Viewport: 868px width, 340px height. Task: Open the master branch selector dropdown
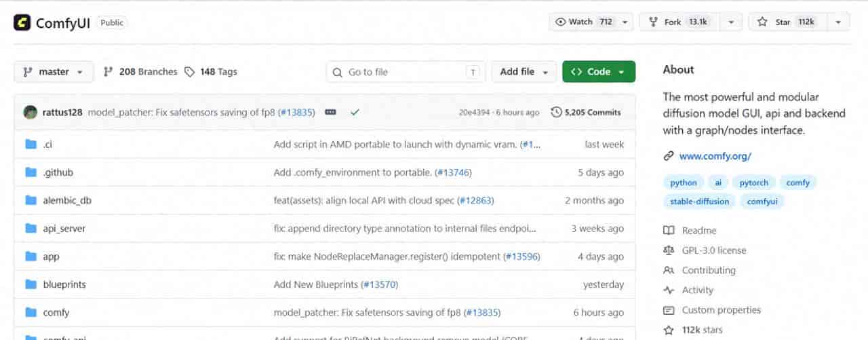[x=54, y=71]
